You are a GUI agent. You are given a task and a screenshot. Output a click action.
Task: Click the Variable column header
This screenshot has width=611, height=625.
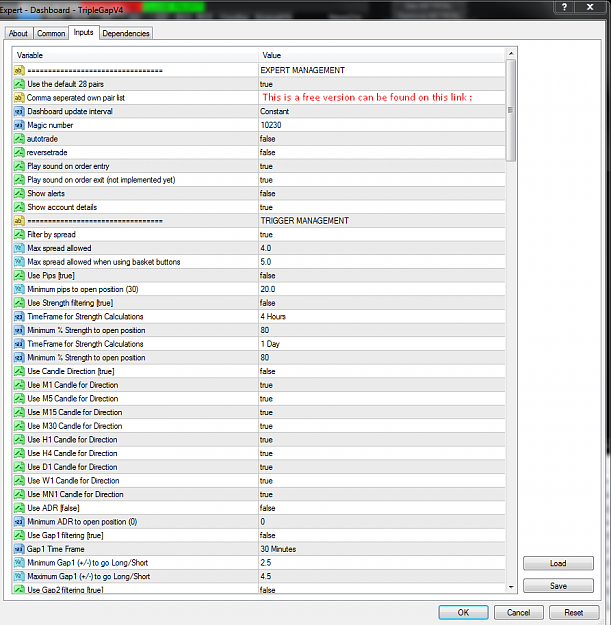(x=136, y=55)
